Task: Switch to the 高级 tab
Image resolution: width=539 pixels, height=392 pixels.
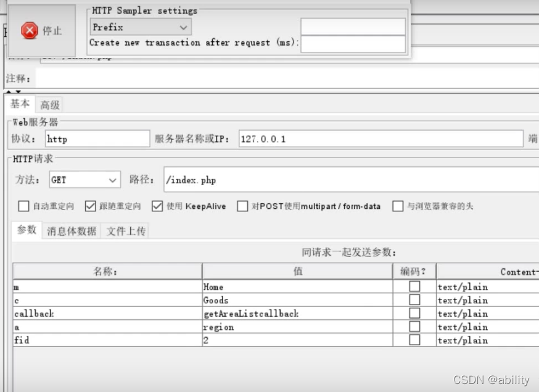Action: [x=50, y=105]
